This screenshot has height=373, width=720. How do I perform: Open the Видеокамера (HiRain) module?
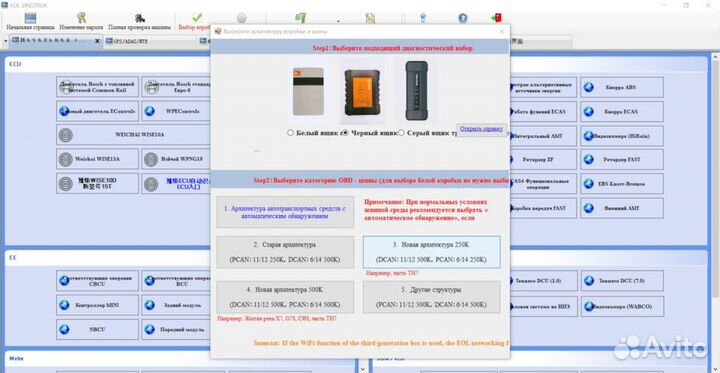tap(622, 136)
